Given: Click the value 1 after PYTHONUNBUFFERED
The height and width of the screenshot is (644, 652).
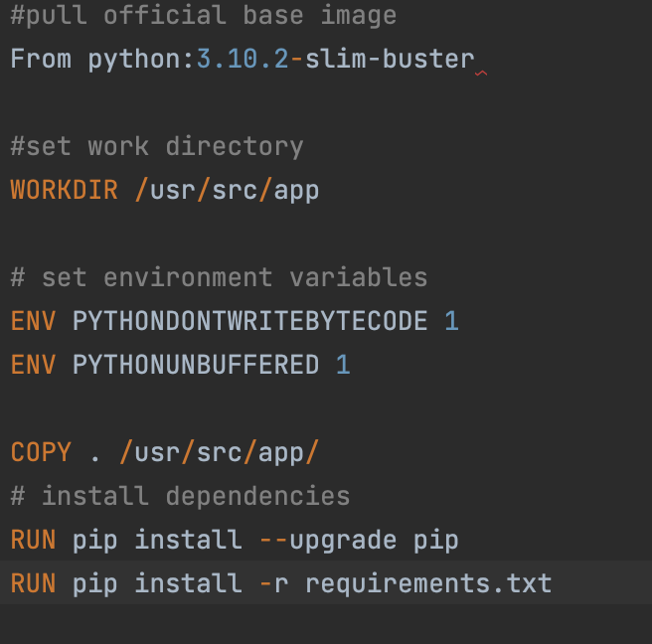Looking at the screenshot, I should click(x=343, y=365).
